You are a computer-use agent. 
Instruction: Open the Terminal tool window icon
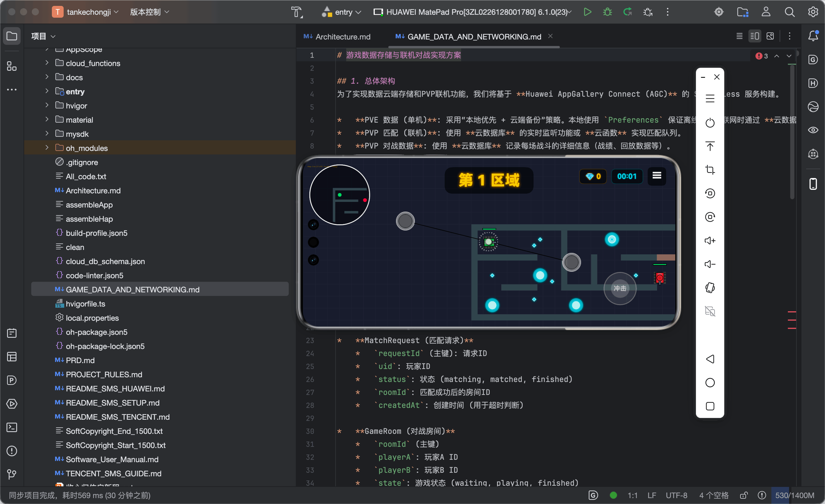[12, 427]
